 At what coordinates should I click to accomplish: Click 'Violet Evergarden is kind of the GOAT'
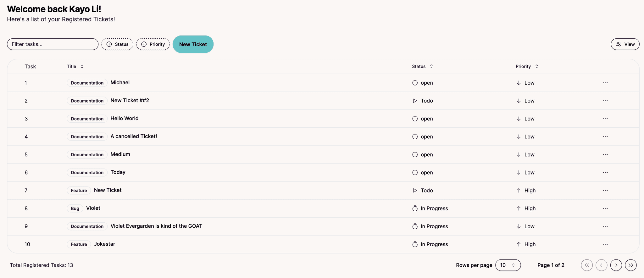point(156,226)
